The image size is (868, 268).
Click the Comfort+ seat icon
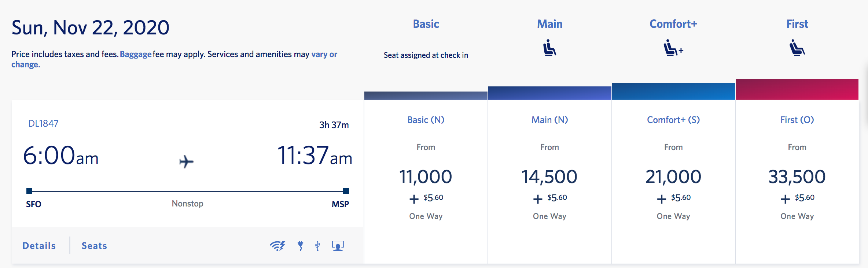pyautogui.click(x=673, y=48)
